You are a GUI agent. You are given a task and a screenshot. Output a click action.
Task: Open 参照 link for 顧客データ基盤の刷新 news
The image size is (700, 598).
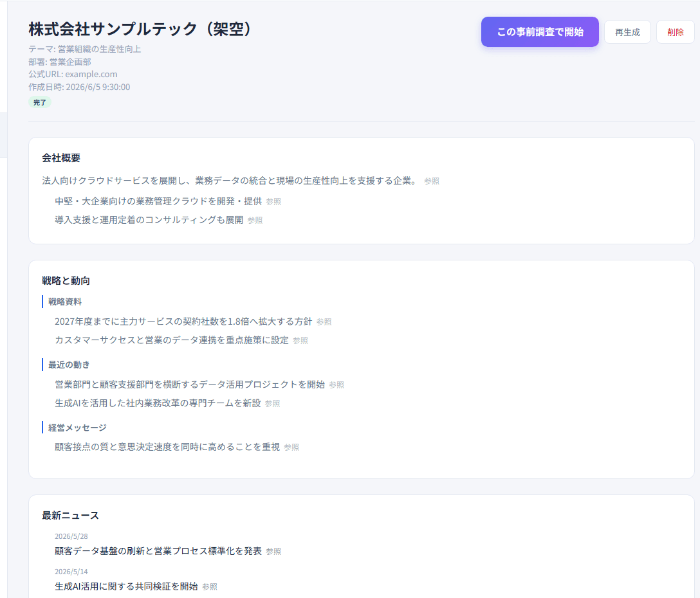click(273, 552)
